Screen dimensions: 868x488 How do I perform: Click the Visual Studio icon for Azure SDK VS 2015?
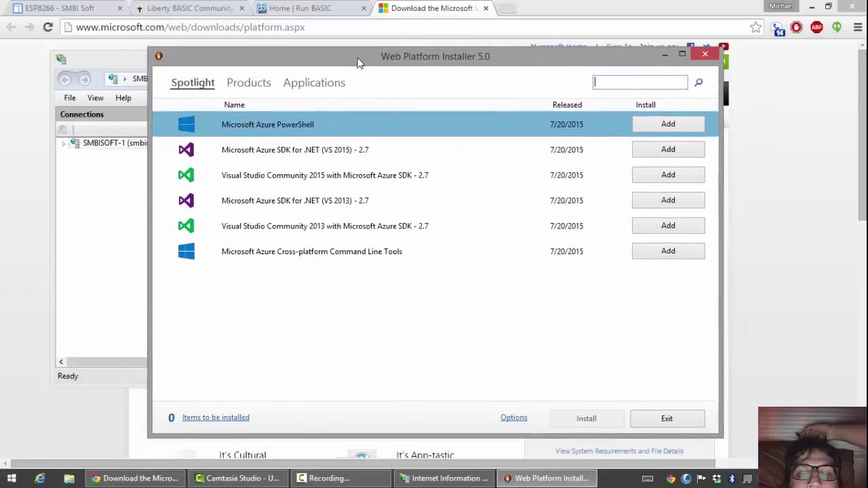(x=186, y=150)
